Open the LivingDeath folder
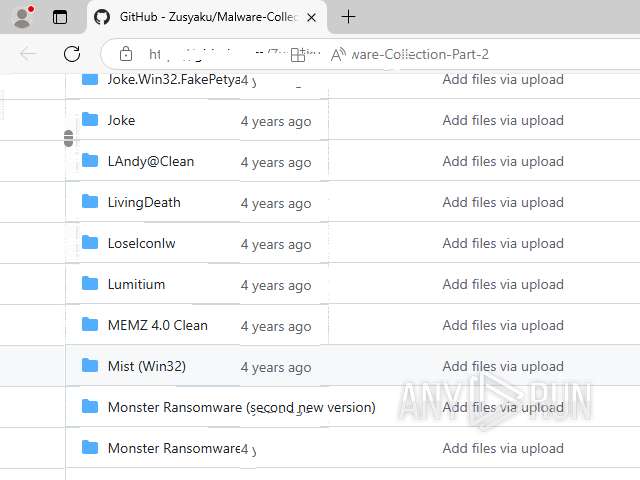The width and height of the screenshot is (640, 480). 144,202
